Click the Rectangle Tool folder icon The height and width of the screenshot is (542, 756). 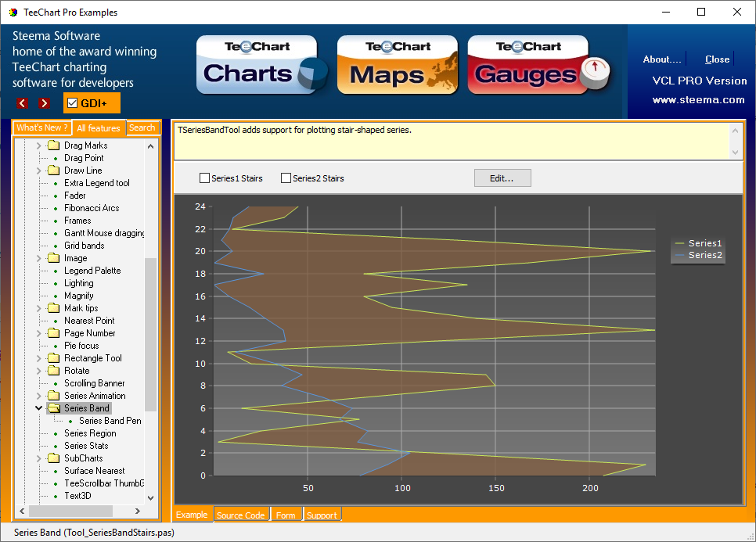tap(53, 358)
